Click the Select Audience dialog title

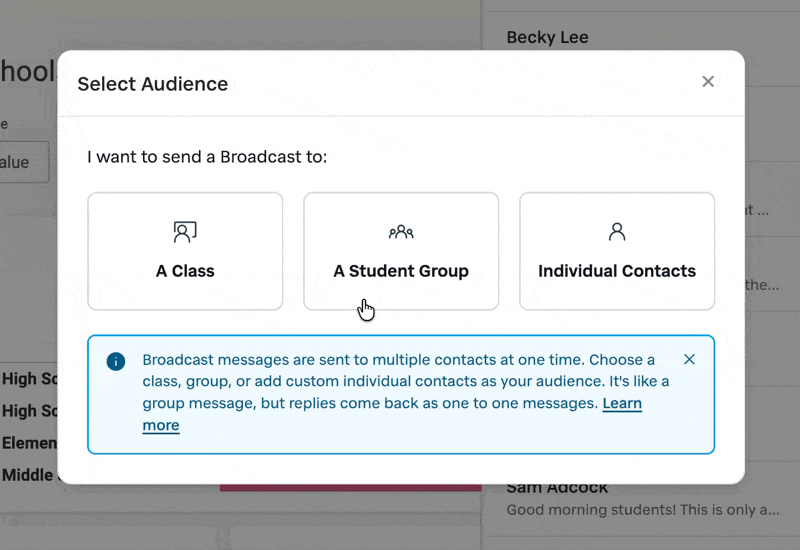coord(153,84)
